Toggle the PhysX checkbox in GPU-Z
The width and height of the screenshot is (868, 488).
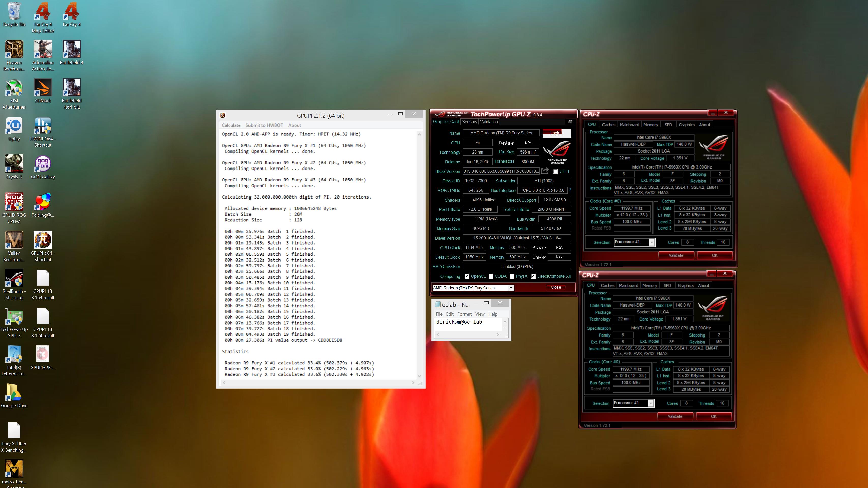coord(512,276)
